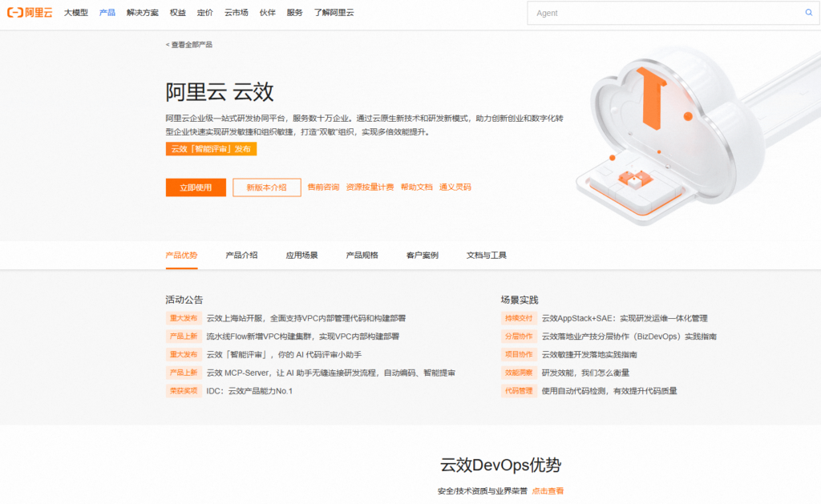Image resolution: width=821 pixels, height=504 pixels.
Task: Click the search magnifier icon
Action: tap(809, 13)
